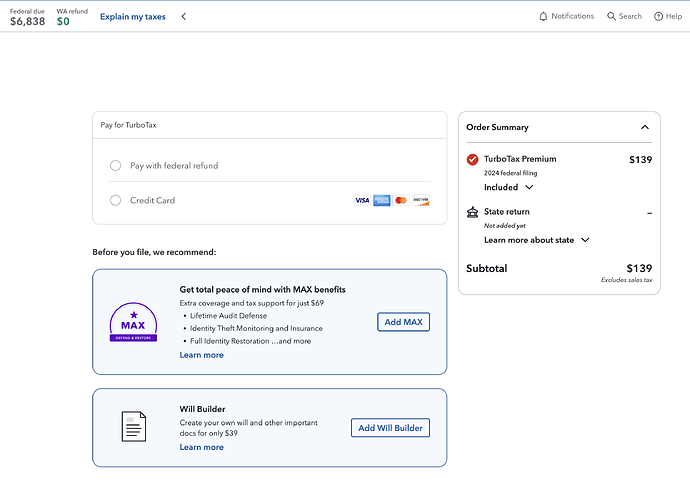Image resolution: width=690 pixels, height=490 pixels.
Task: Click the Visa card logo
Action: (362, 200)
